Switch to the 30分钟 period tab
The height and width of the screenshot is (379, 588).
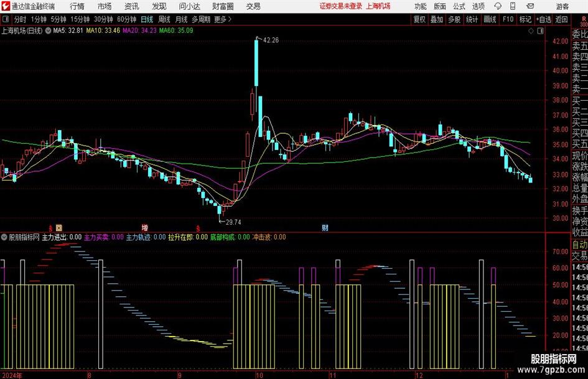point(103,19)
